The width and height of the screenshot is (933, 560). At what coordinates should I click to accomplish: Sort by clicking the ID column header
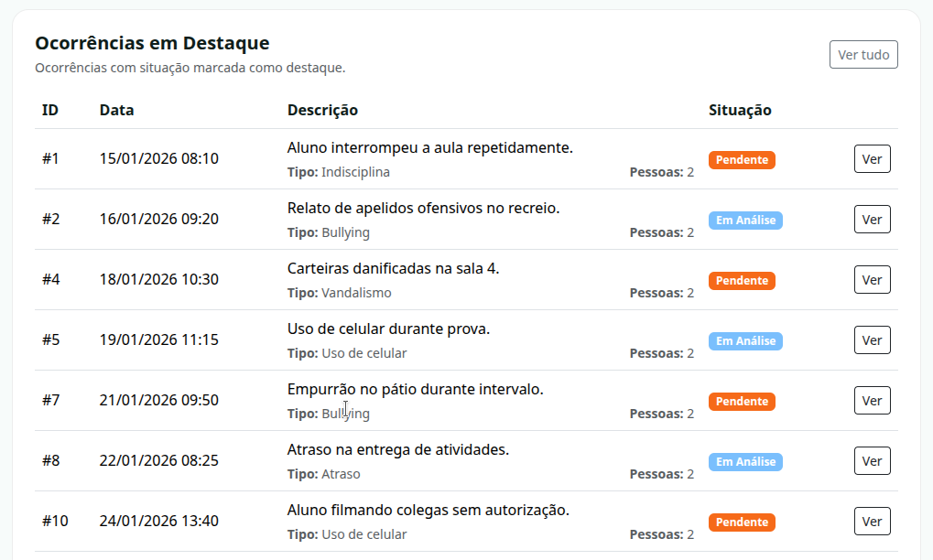click(x=49, y=110)
